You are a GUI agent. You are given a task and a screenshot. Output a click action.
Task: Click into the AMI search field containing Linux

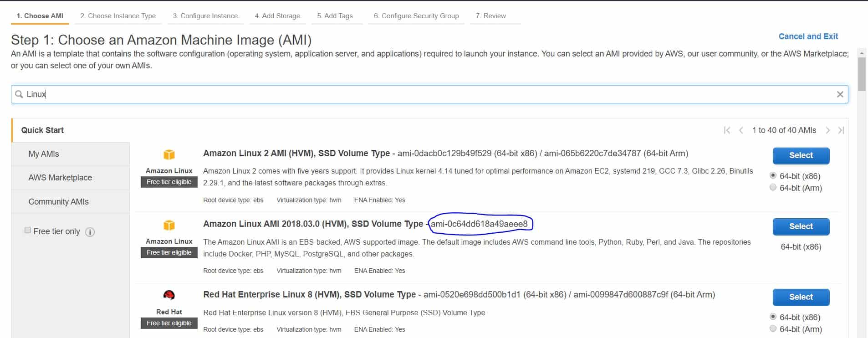429,94
